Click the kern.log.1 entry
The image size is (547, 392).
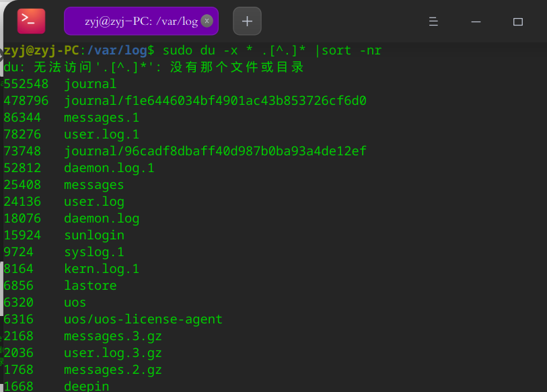click(x=101, y=269)
